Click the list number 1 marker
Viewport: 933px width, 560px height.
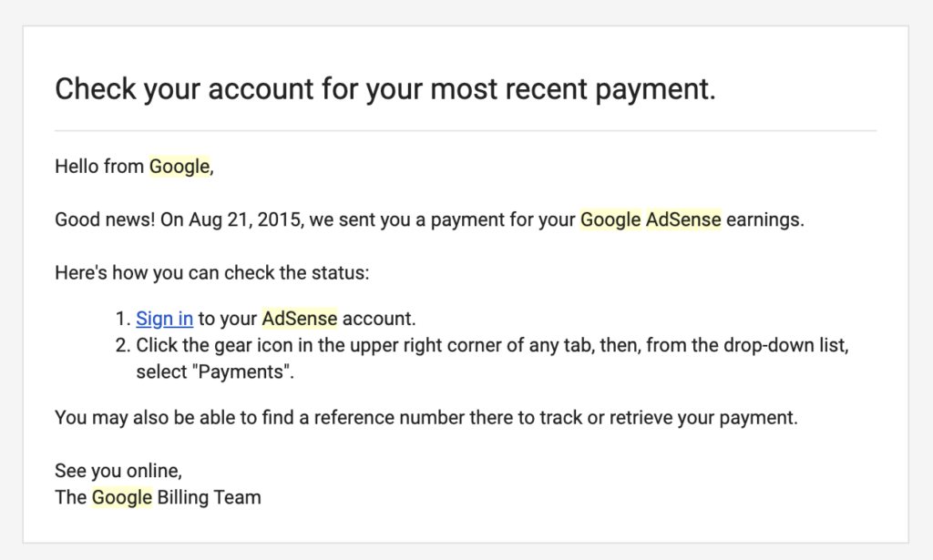tap(123, 319)
